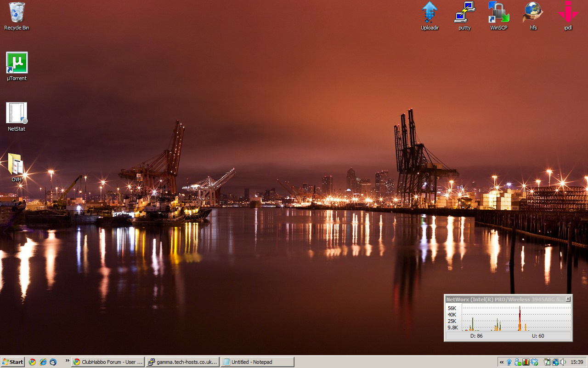This screenshot has height=368, width=588.
Task: Select the NetStat desktop icon
Action: pos(17,114)
